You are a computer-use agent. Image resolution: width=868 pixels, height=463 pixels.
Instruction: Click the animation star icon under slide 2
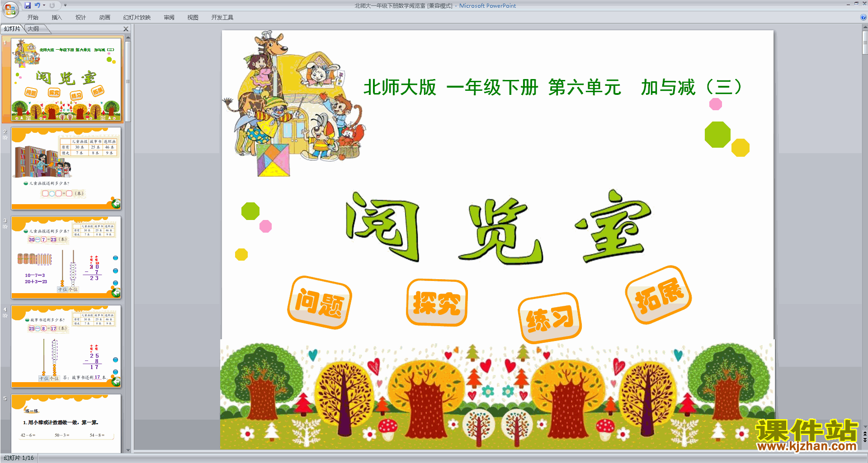[5, 137]
